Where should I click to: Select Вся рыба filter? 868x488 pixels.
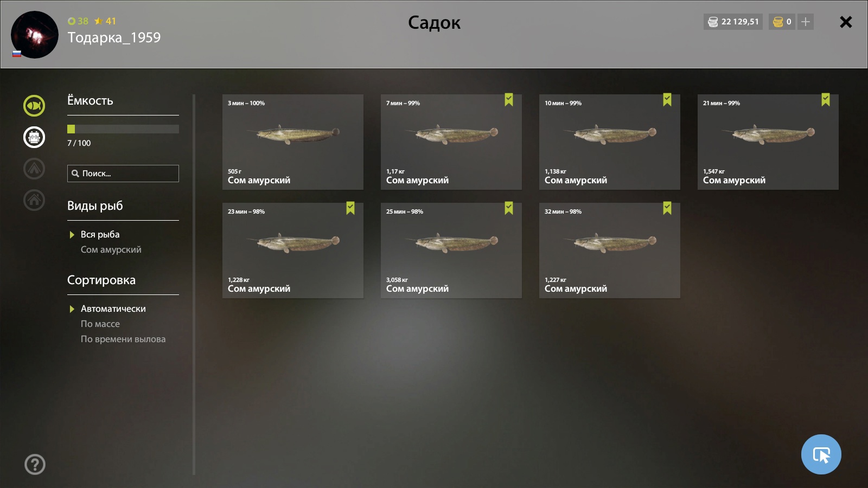click(x=100, y=234)
